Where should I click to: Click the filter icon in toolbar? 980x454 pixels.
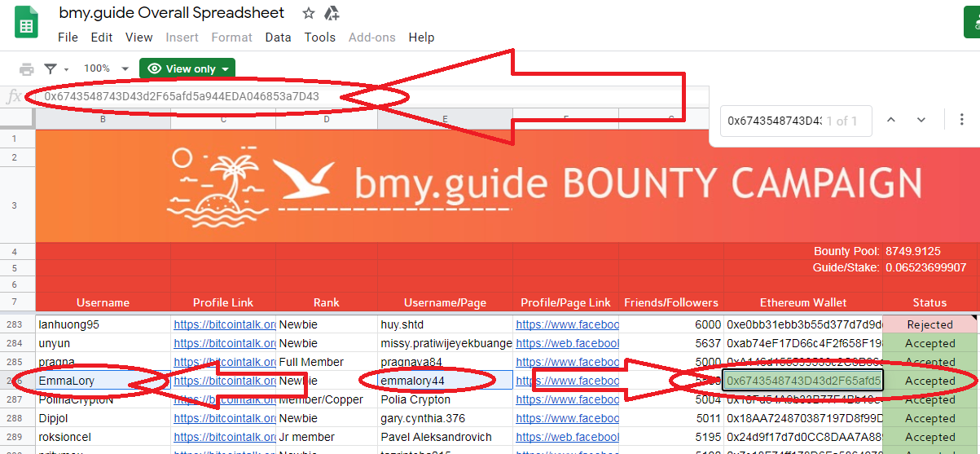coord(51,69)
